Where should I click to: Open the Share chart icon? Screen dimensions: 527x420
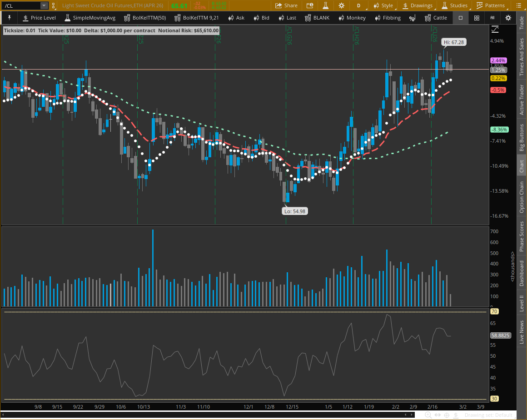pyautogui.click(x=286, y=5)
